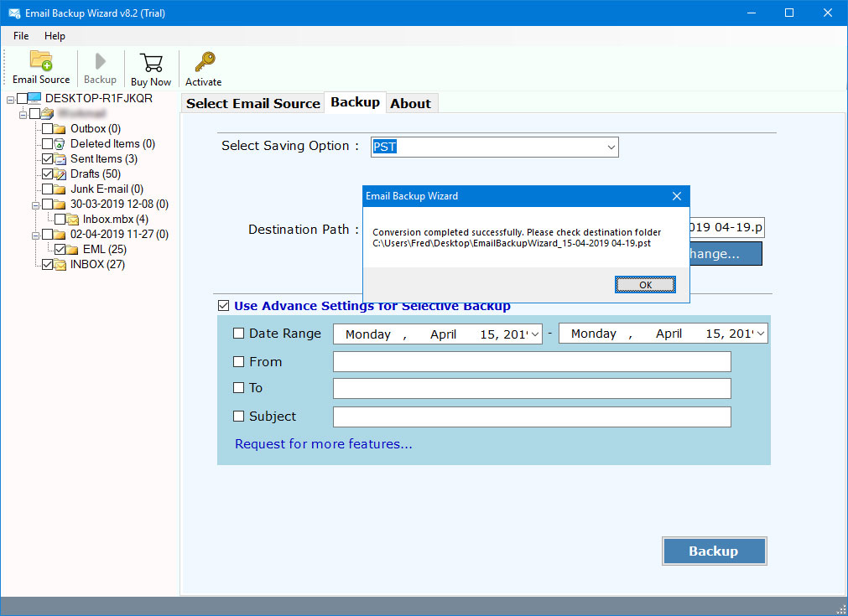Select the Drafts (50) tree label
Image resolution: width=848 pixels, height=616 pixels.
coord(96,174)
